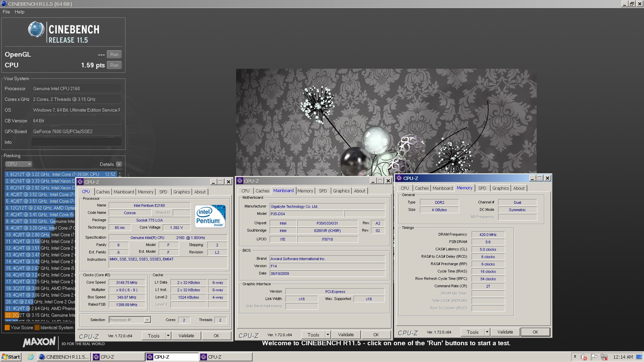
Task: Switch to CINEBENCH R11.5 taskbar item
Action: point(64,357)
